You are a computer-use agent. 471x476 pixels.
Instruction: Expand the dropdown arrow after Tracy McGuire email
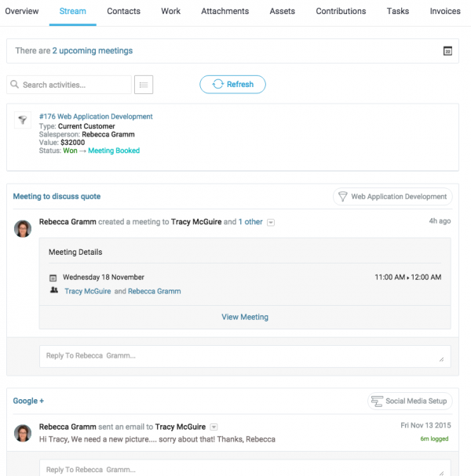(x=214, y=427)
